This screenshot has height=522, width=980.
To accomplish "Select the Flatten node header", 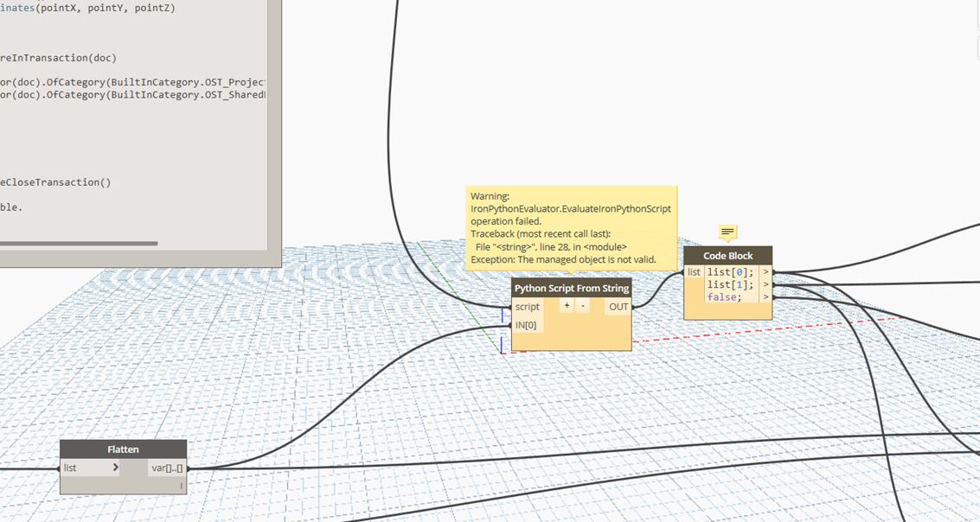I will click(123, 449).
